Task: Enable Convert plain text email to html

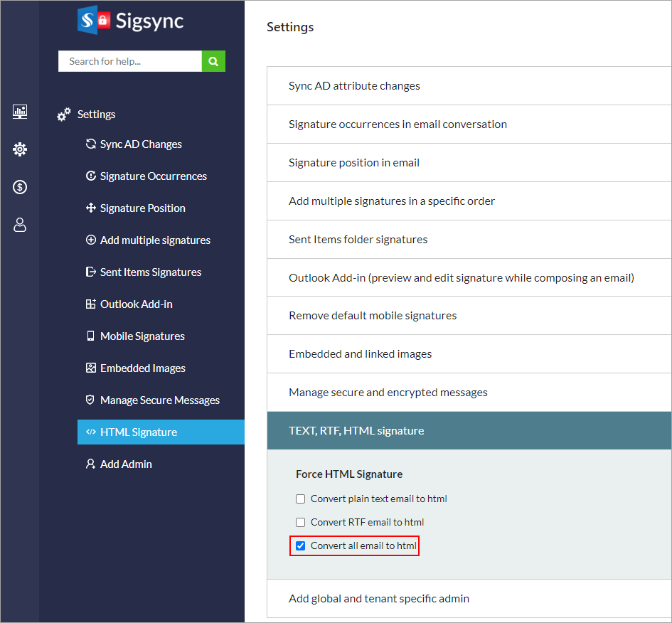Action: [301, 499]
